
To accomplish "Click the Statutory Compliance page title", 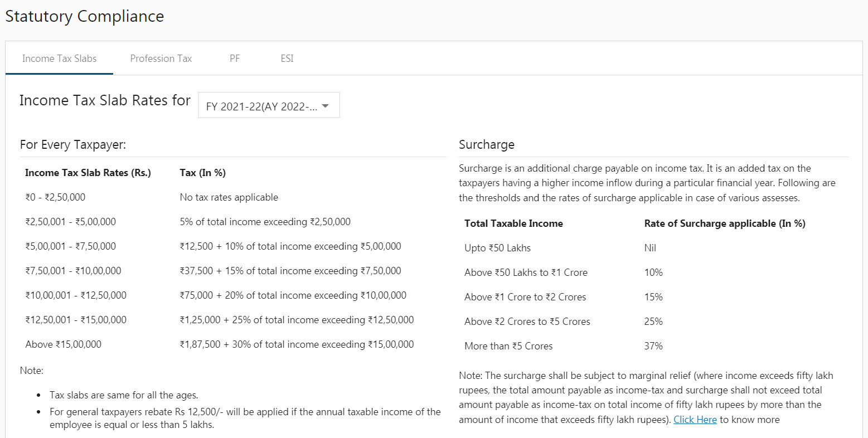I will coord(85,16).
